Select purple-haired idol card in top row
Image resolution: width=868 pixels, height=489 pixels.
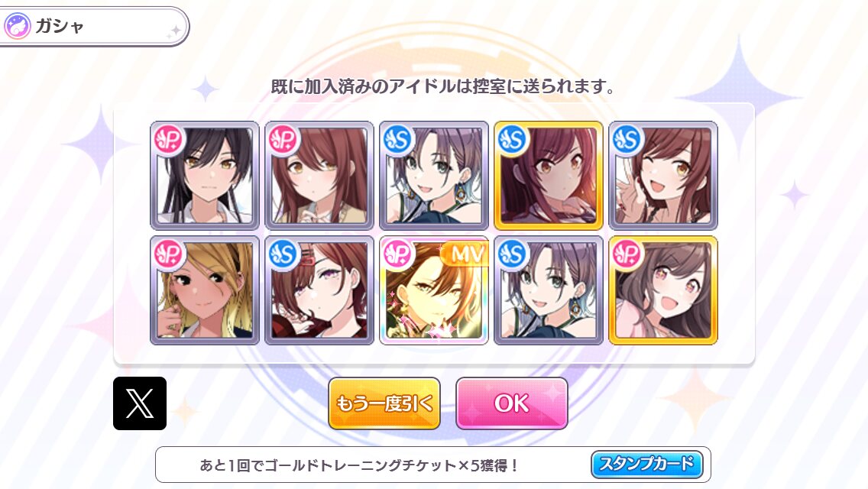pyautogui.click(x=434, y=176)
